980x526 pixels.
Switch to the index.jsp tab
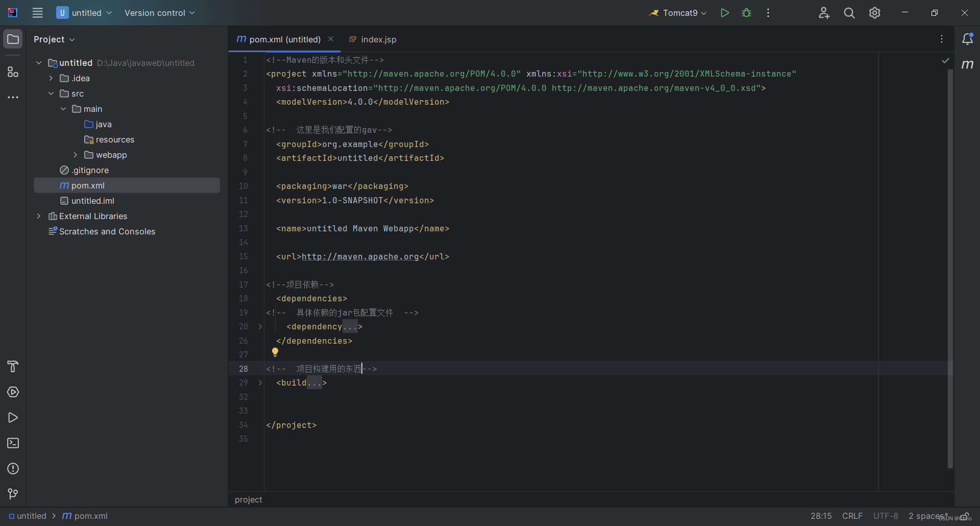coord(373,39)
